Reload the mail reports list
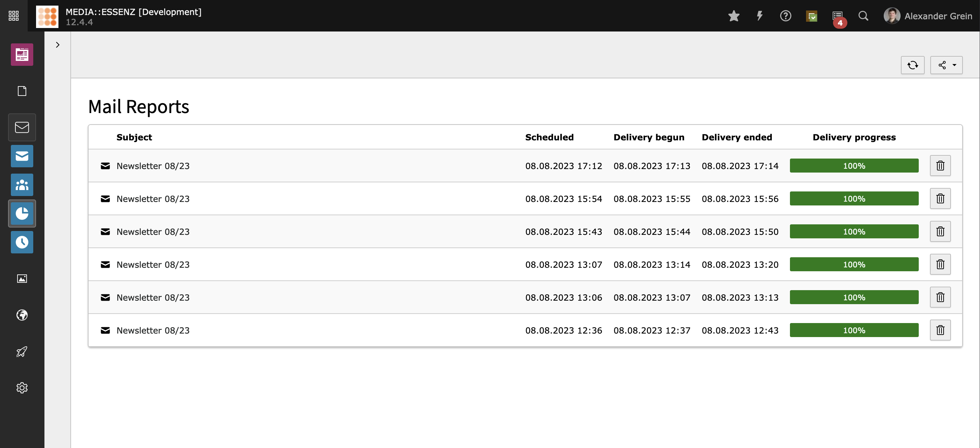The width and height of the screenshot is (980, 448). pyautogui.click(x=912, y=65)
